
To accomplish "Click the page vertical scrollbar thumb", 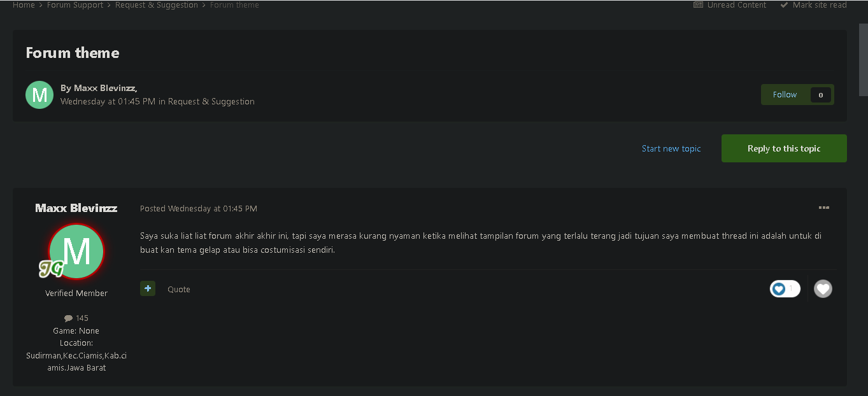I will coord(863,60).
